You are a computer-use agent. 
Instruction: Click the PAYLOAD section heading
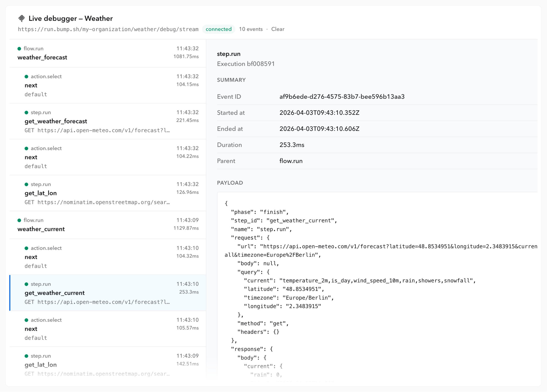[230, 183]
